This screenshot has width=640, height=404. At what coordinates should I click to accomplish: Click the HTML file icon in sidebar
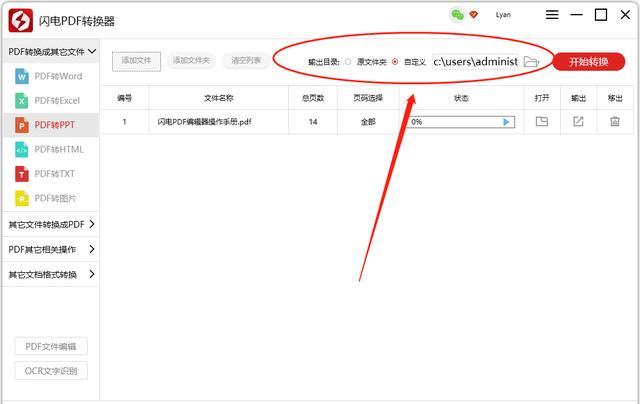pos(22,149)
